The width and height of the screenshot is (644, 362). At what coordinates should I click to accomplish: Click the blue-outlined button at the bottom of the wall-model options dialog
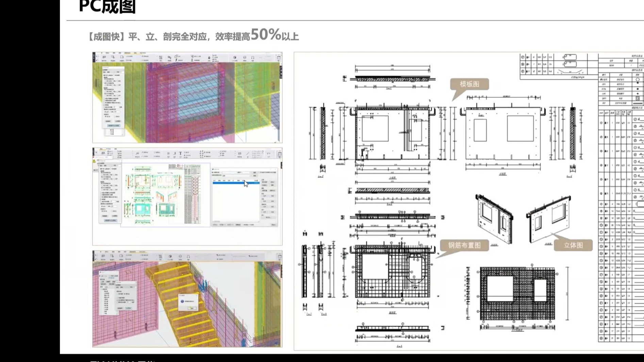114,126
